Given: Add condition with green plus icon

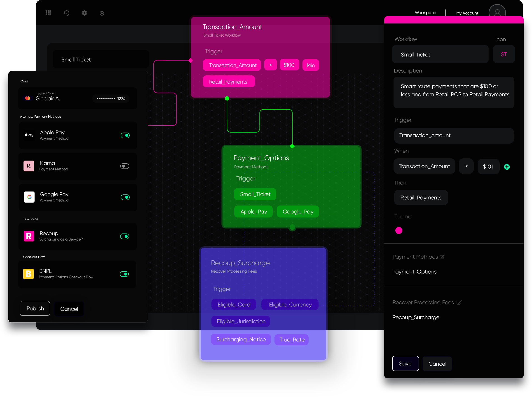Looking at the screenshot, I should [x=507, y=167].
